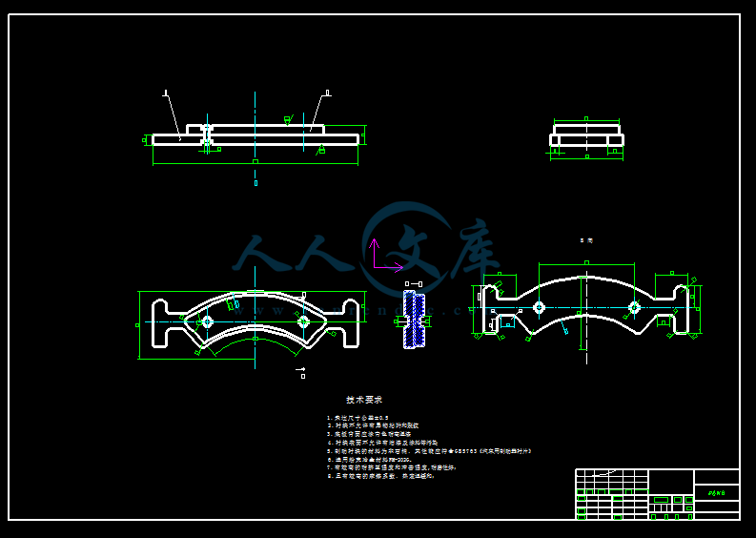Click leader label I in top view

pyautogui.click(x=166, y=93)
